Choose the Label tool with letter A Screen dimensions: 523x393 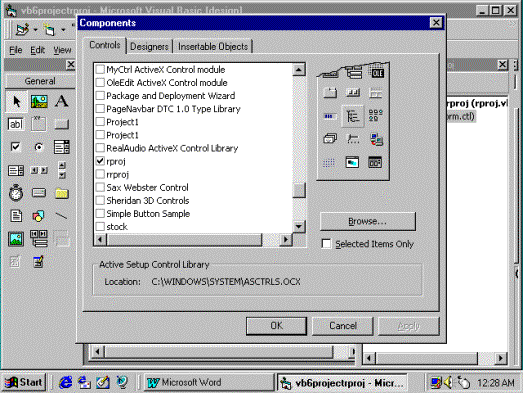click(62, 101)
